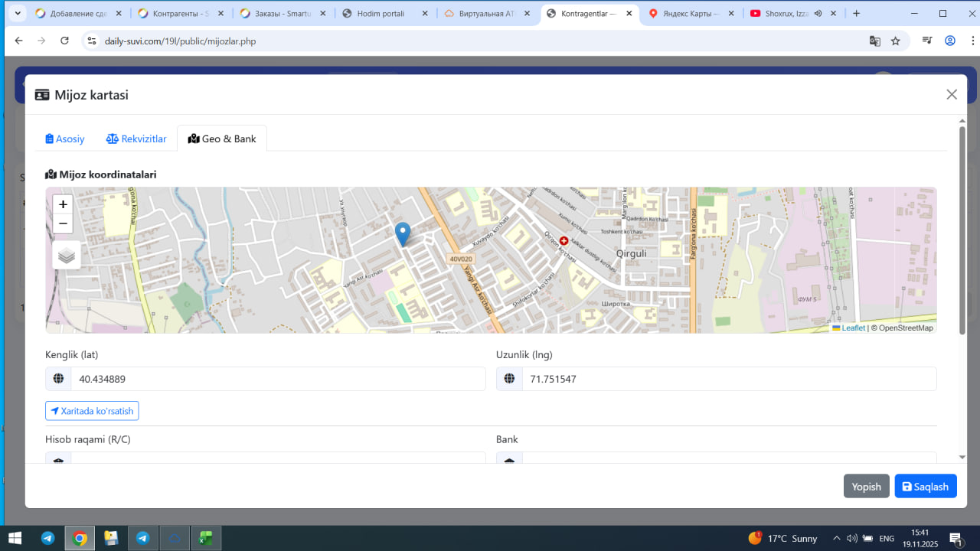Image resolution: width=980 pixels, height=551 pixels.
Task: Zoom out on the customer map
Action: (x=63, y=223)
